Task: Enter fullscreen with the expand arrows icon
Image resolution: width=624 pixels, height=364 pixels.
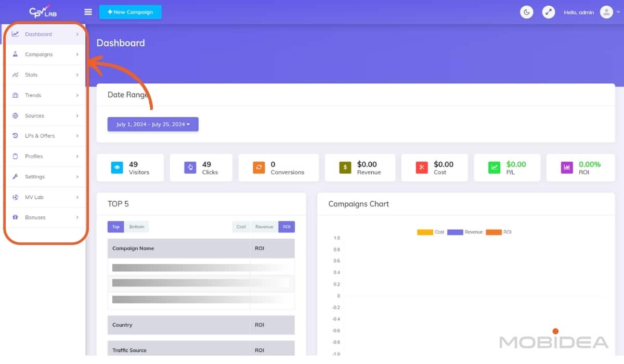Action: [x=549, y=12]
